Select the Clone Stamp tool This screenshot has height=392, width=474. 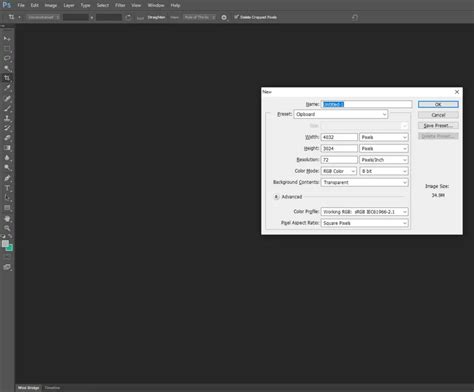tap(7, 118)
